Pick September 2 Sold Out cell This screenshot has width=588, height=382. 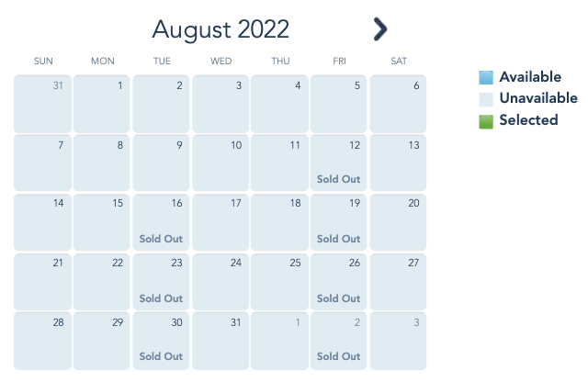point(338,341)
